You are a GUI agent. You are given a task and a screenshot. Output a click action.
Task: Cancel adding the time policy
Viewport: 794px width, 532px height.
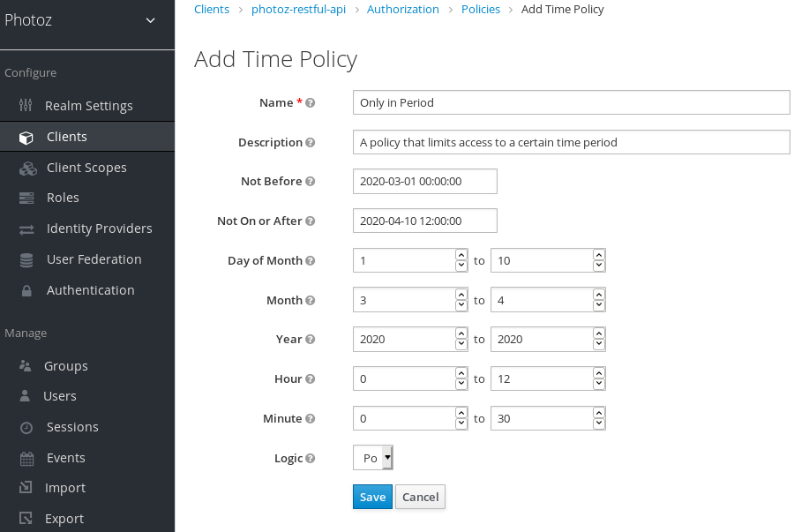click(x=420, y=497)
